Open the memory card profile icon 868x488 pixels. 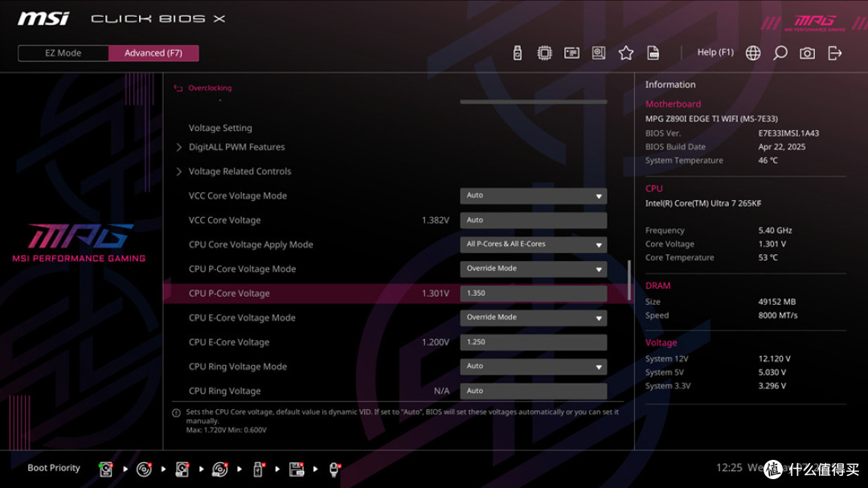[571, 52]
